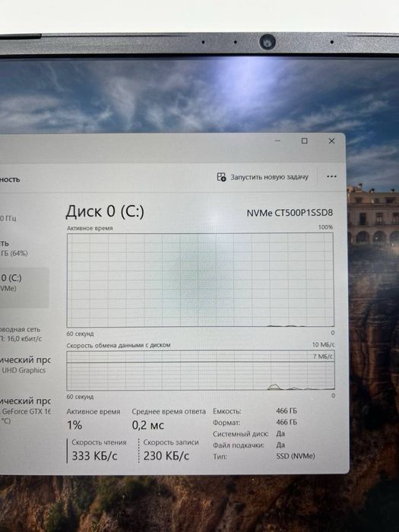This screenshot has height=532, width=399.
Task: Click the SSD (NVMe) type value
Action: (x=296, y=456)
